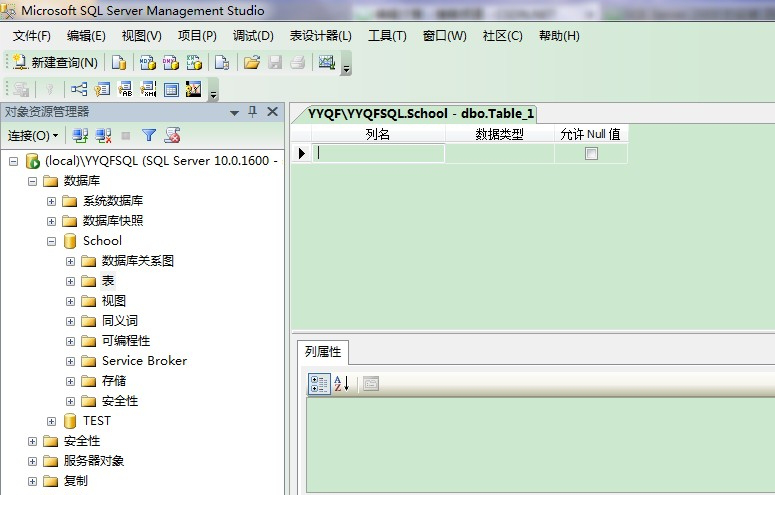Image resolution: width=775 pixels, height=514 pixels.
Task: Click the Manage Spatial Indexes icon
Action: pyautogui.click(x=194, y=89)
